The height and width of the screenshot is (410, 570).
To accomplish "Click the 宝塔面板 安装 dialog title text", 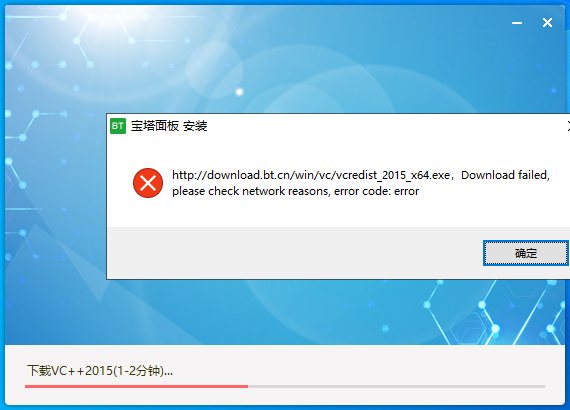I will click(169, 126).
